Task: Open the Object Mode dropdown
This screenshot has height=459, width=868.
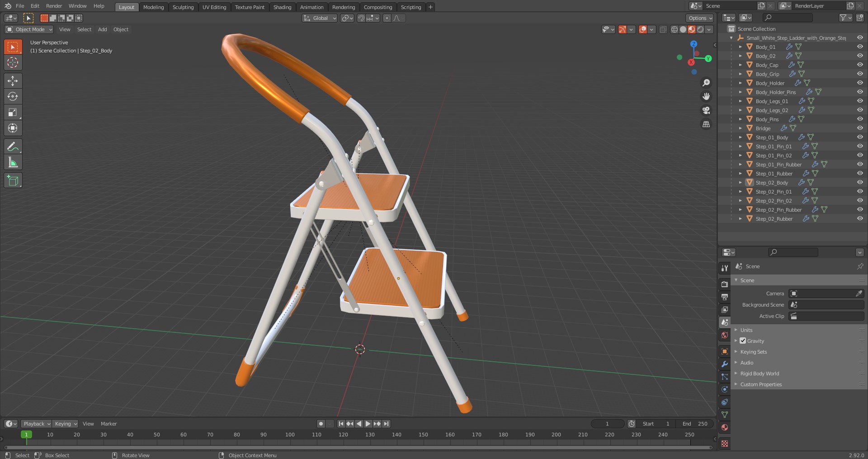Action: [29, 29]
